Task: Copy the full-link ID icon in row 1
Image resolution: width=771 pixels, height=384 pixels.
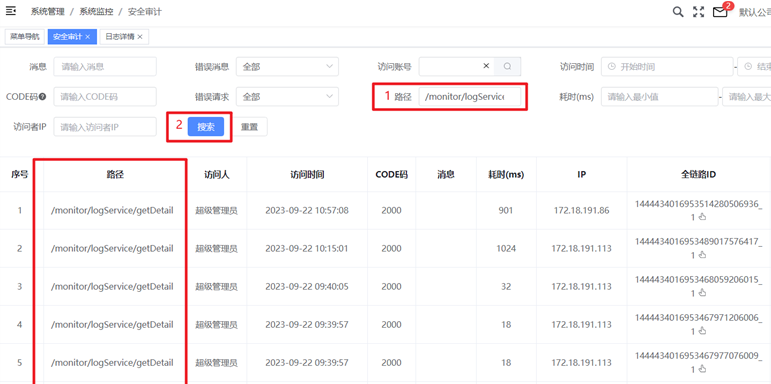Action: [702, 217]
